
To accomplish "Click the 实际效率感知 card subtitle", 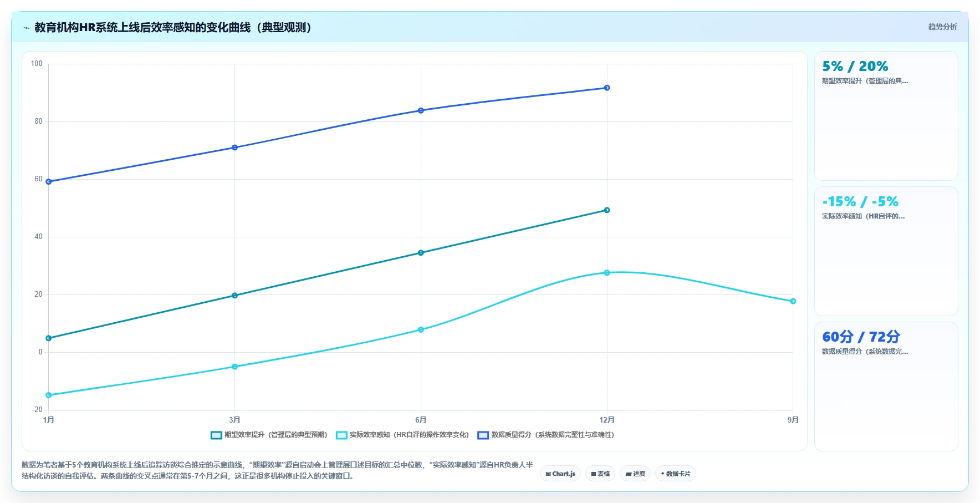I will [x=863, y=216].
